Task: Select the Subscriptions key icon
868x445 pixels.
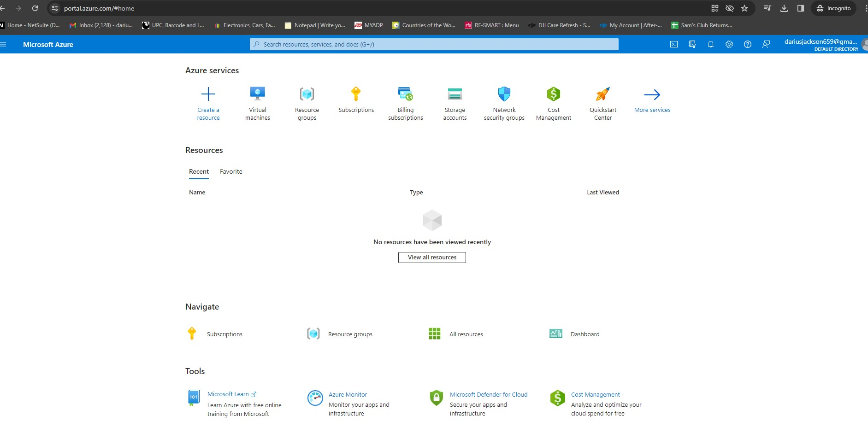Action: point(356,94)
